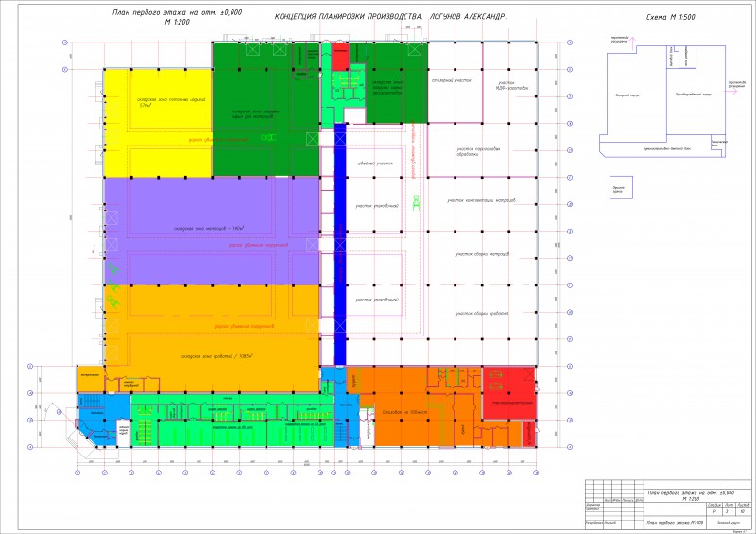Viewport: 756px width, 534px height.
Task: Click the forklift road label inside the purple zone
Action: pos(258,245)
